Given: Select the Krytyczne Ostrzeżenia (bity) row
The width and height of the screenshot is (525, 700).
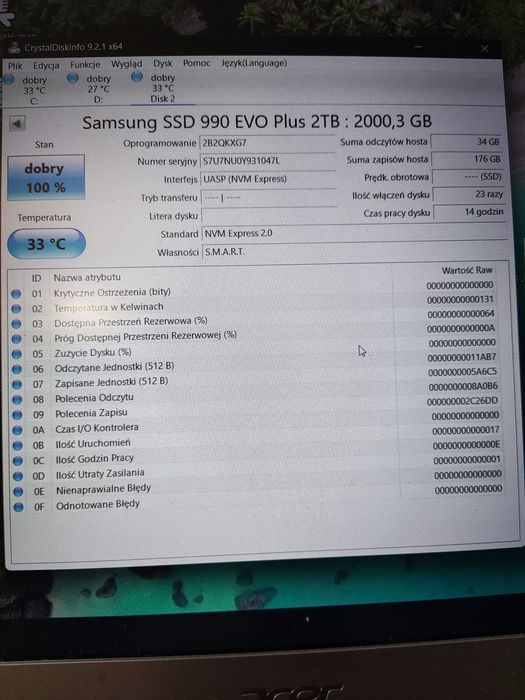Looking at the screenshot, I should coord(253,292).
